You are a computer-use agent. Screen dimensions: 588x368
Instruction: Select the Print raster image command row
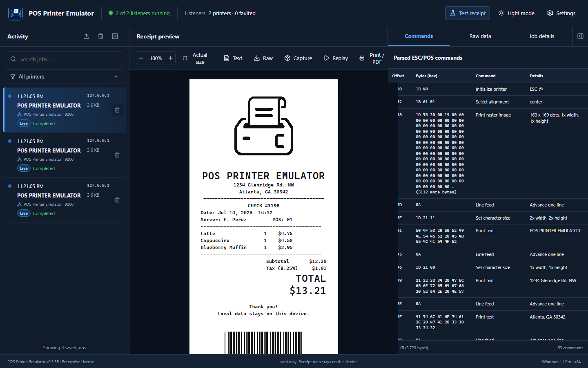pyautogui.click(x=488, y=153)
